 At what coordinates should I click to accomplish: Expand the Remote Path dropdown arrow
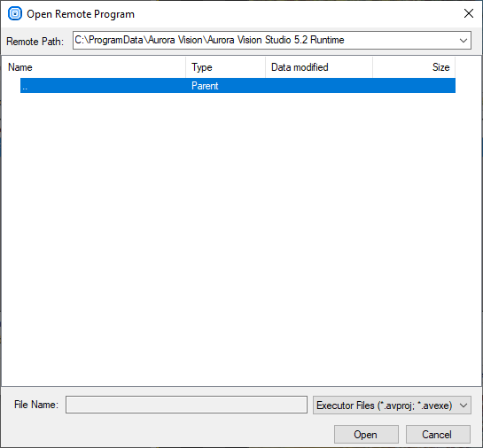[464, 41]
